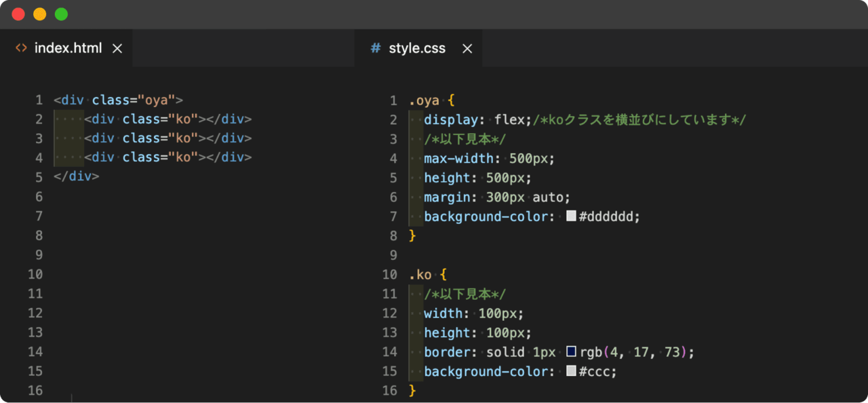Click the CSS hash icon on style.css tab
The image size is (868, 403).
click(375, 48)
